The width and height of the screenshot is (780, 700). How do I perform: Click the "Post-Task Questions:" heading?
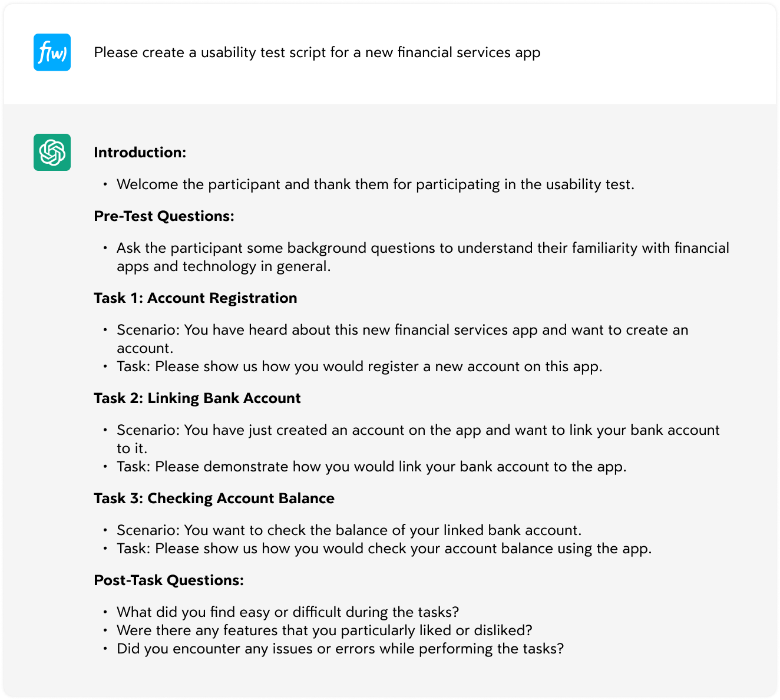[168, 580]
